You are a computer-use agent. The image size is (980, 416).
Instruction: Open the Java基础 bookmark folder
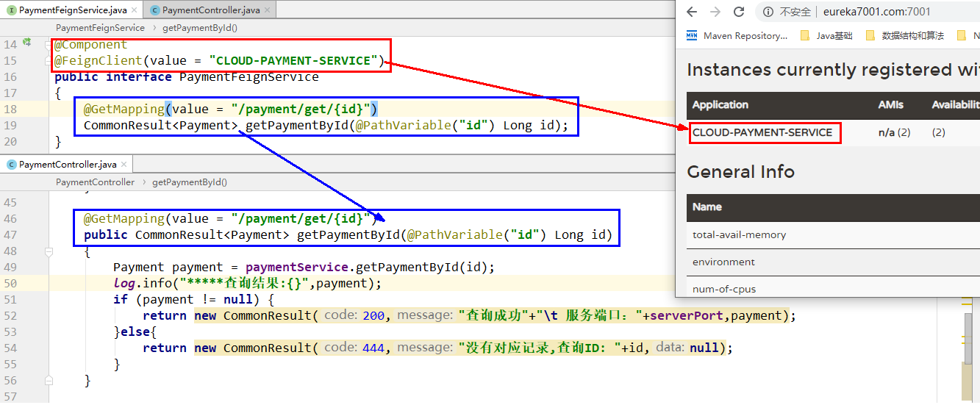click(826, 35)
